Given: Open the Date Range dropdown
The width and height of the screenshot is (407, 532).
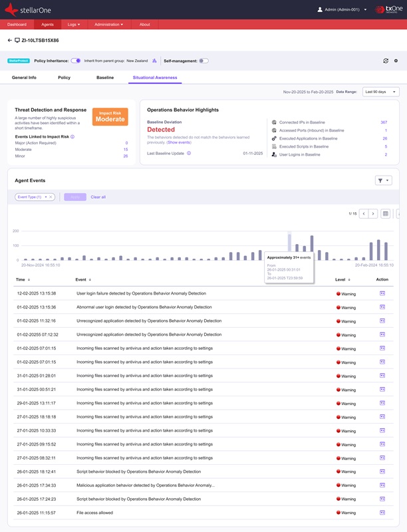Looking at the screenshot, I should (x=381, y=92).
